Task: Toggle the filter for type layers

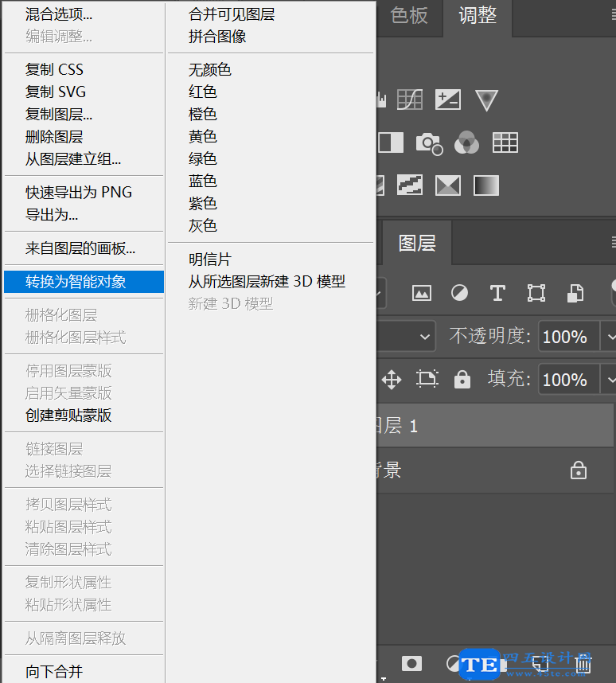Action: click(x=497, y=293)
